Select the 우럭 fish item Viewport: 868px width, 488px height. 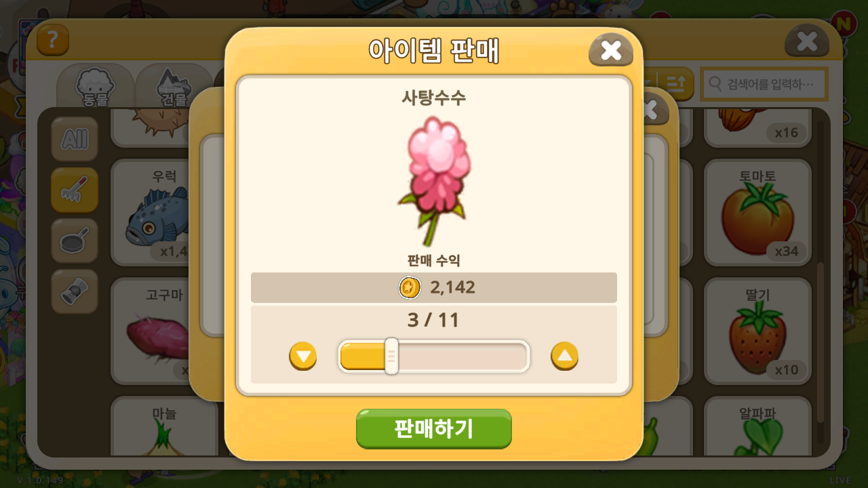point(164,213)
